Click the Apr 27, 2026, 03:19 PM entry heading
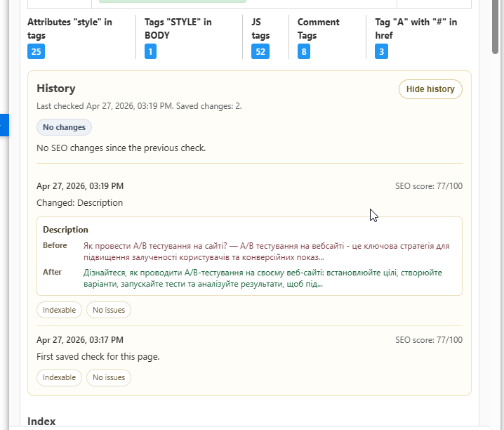 [80, 186]
